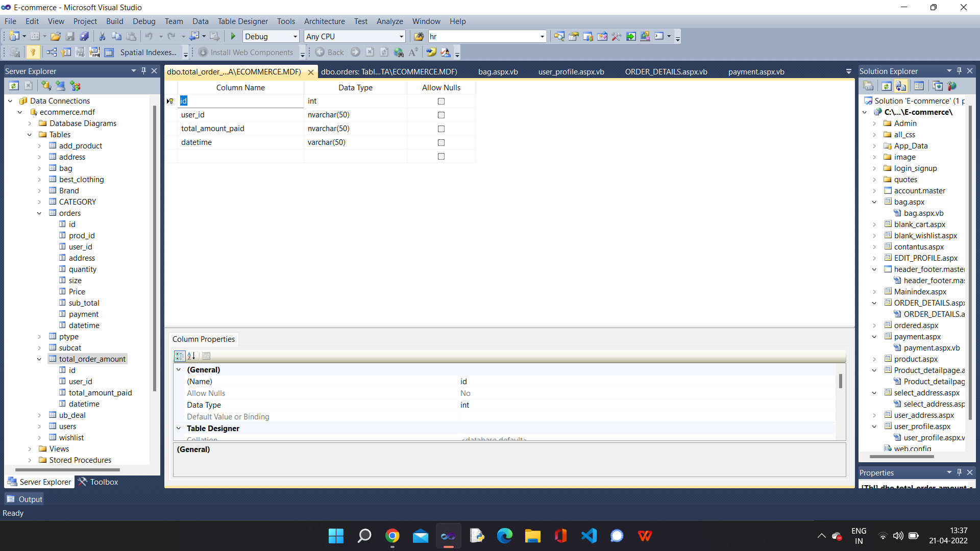
Task: Click the Open File toolbar icon
Action: [x=56, y=36]
